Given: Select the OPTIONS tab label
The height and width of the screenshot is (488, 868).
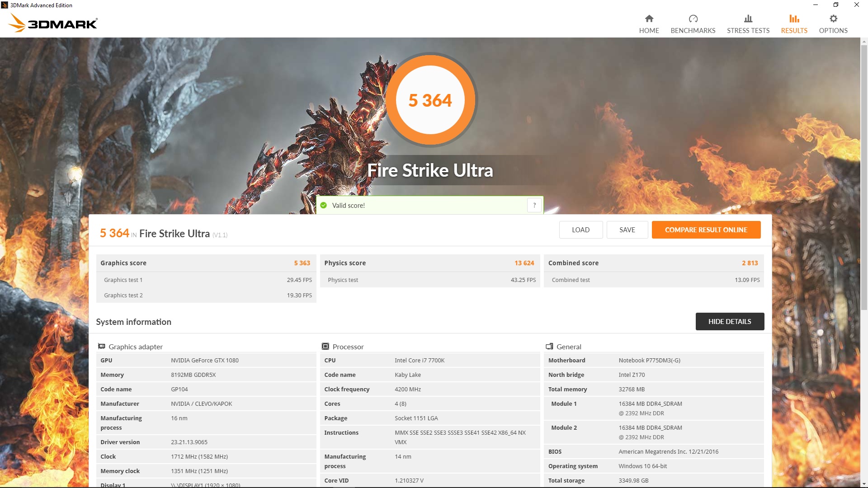Looking at the screenshot, I should [833, 30].
